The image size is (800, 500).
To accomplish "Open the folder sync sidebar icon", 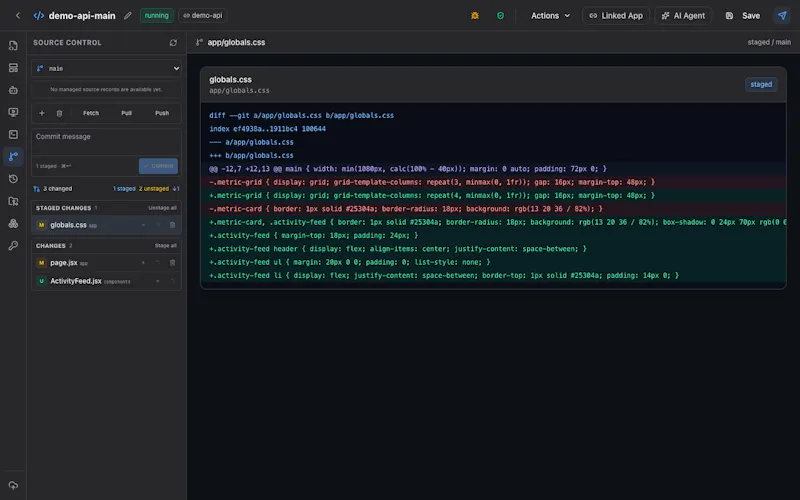I will 13,201.
